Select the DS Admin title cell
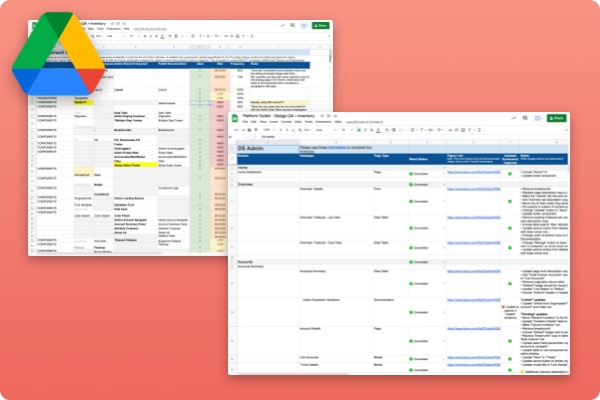 pos(248,147)
